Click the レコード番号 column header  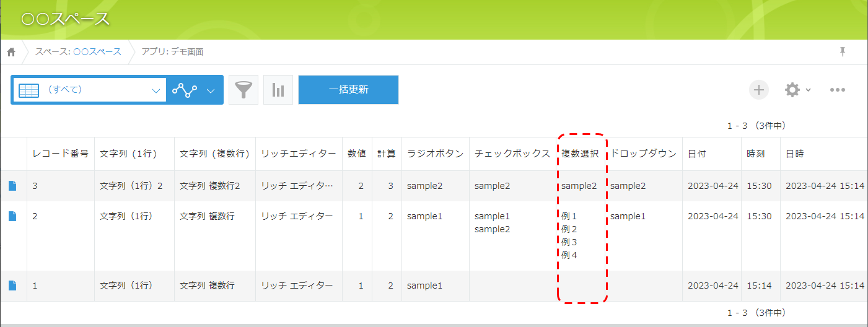[60, 154]
